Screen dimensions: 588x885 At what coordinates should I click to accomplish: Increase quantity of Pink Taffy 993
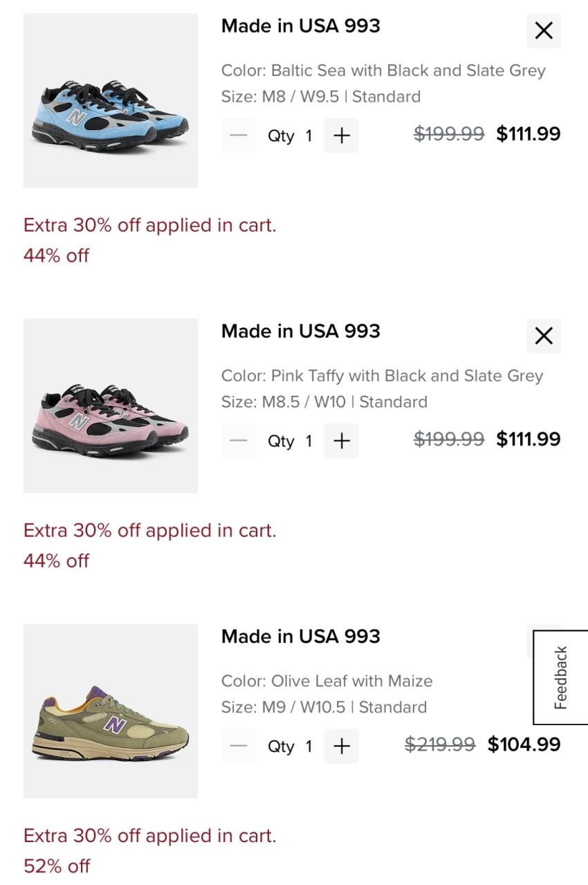[341, 441]
